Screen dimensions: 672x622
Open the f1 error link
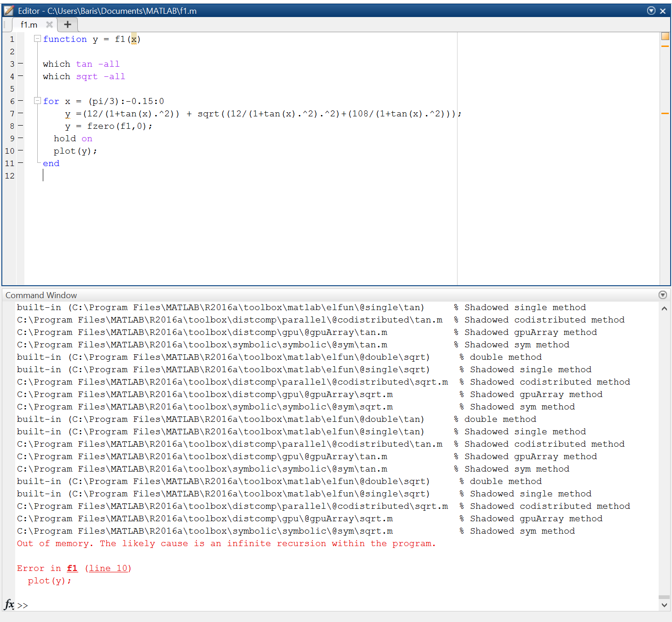coord(72,568)
